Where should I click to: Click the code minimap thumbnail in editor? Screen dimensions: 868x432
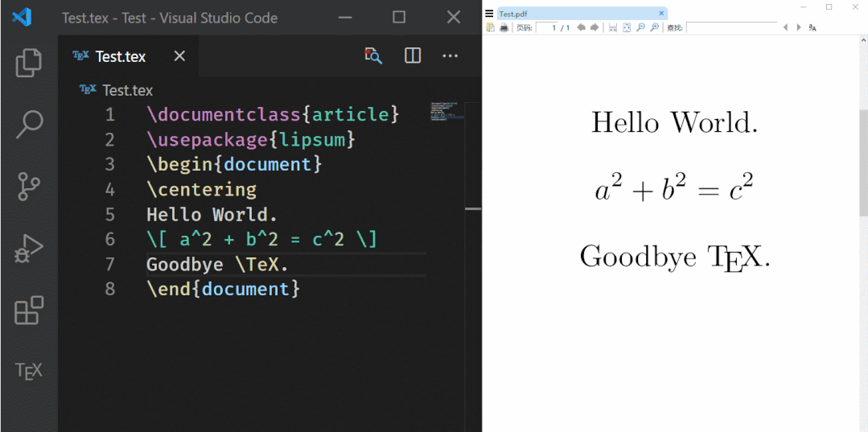447,111
